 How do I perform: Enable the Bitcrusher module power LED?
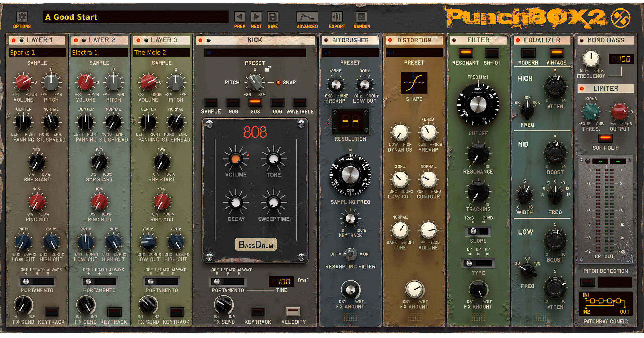[x=326, y=40]
